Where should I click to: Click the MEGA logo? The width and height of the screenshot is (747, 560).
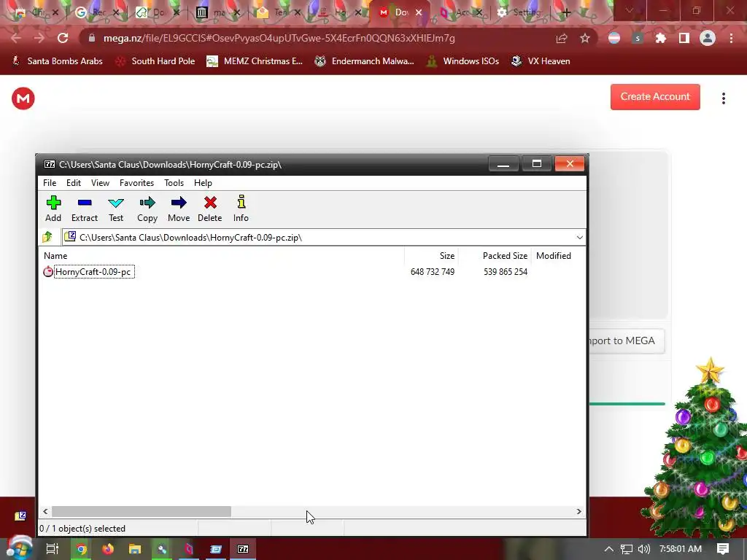pos(23,98)
